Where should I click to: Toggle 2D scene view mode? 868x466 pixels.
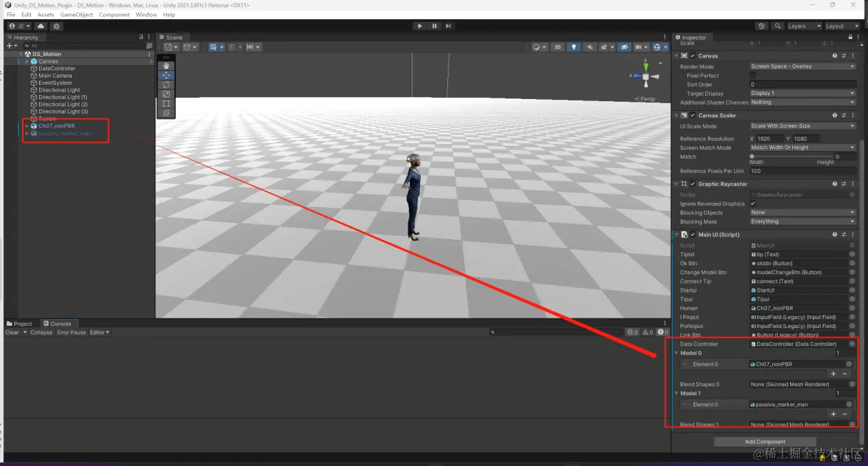[558, 47]
